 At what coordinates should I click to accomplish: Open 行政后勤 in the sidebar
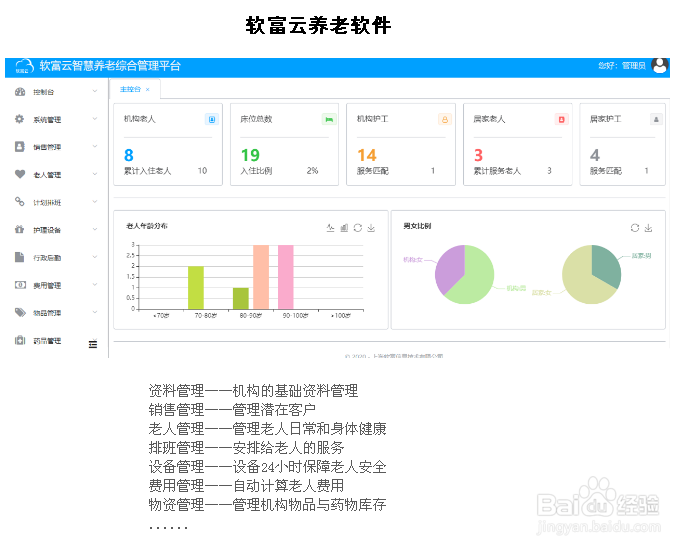point(47,258)
